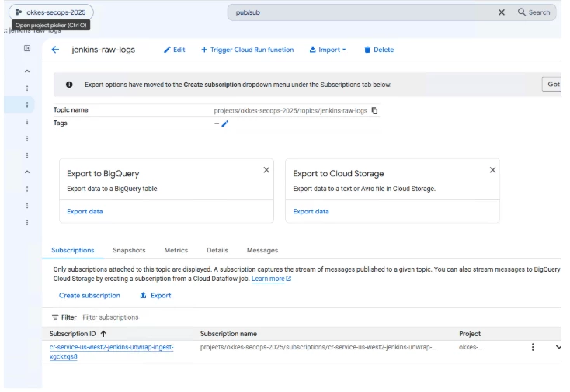Click the Search magnifier button

[534, 12]
